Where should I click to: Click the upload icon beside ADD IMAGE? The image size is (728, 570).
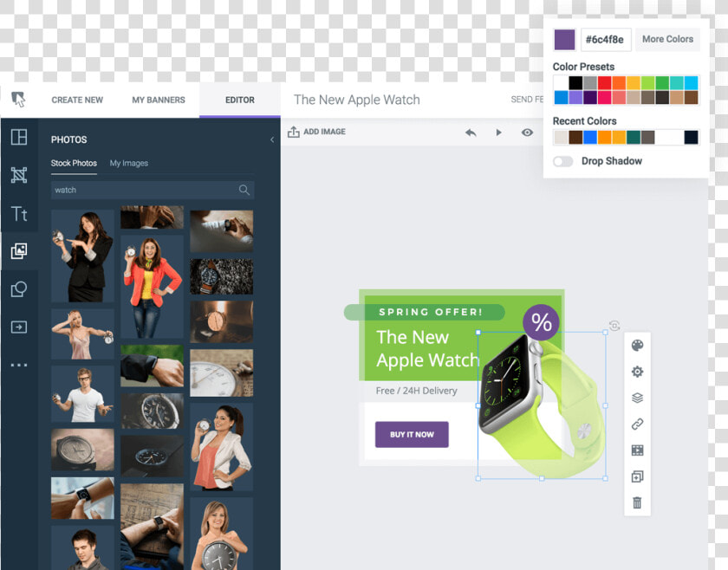294,132
